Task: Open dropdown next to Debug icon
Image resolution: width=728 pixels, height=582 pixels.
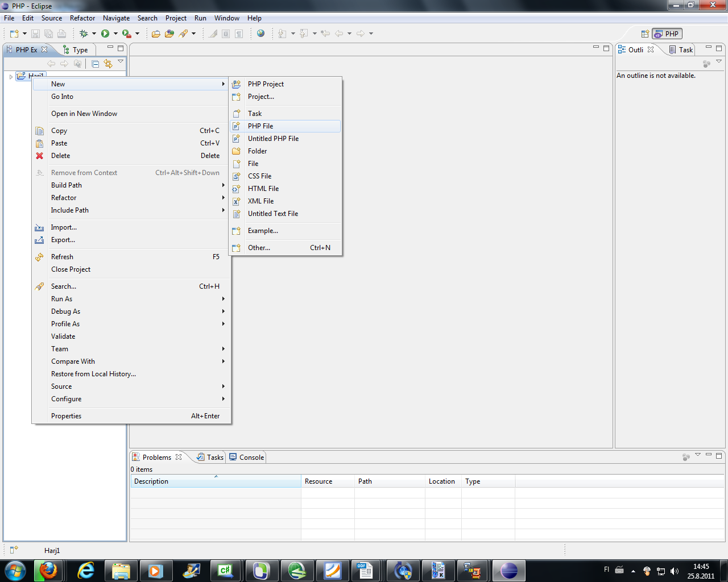Action: pos(94,34)
